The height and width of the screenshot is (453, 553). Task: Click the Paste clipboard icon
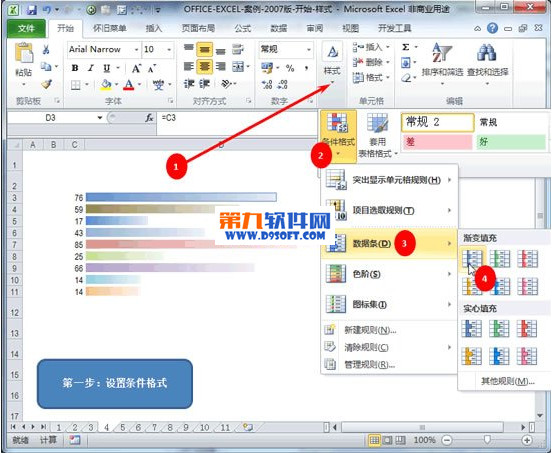click(x=24, y=53)
